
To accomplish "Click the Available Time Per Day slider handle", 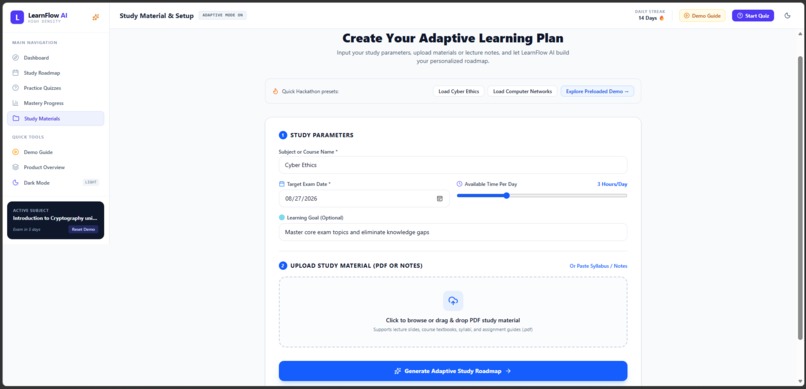I will [506, 195].
